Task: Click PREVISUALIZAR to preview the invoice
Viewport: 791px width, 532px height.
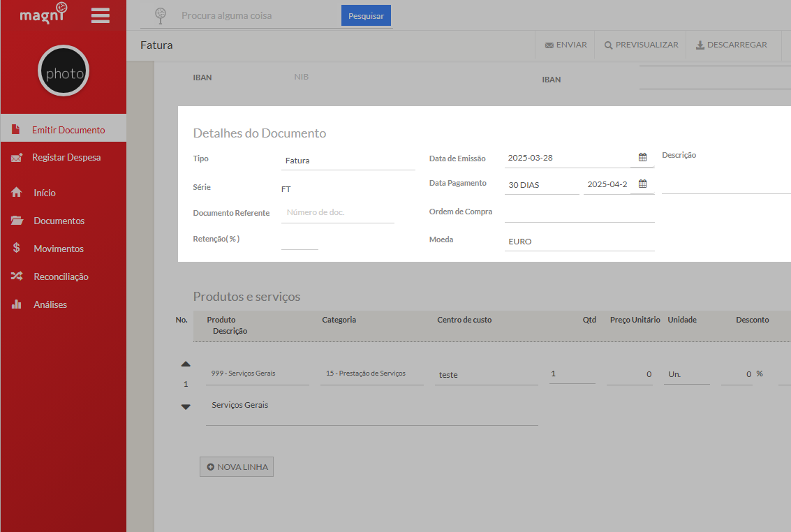Action: point(641,45)
